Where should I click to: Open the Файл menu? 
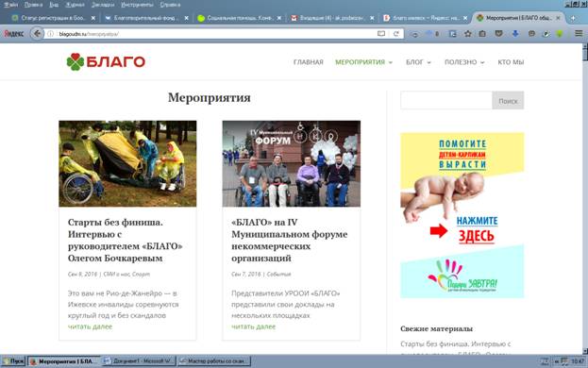coord(11,5)
